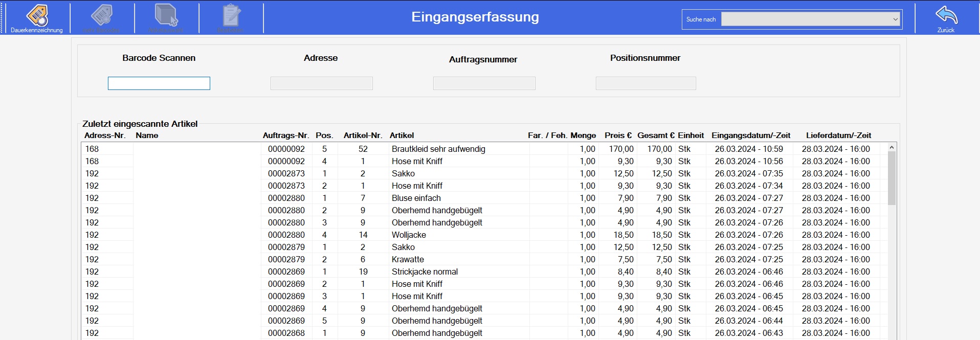The width and height of the screenshot is (980, 340).
Task: Open the Suche nach dropdown
Action: [x=811, y=19]
